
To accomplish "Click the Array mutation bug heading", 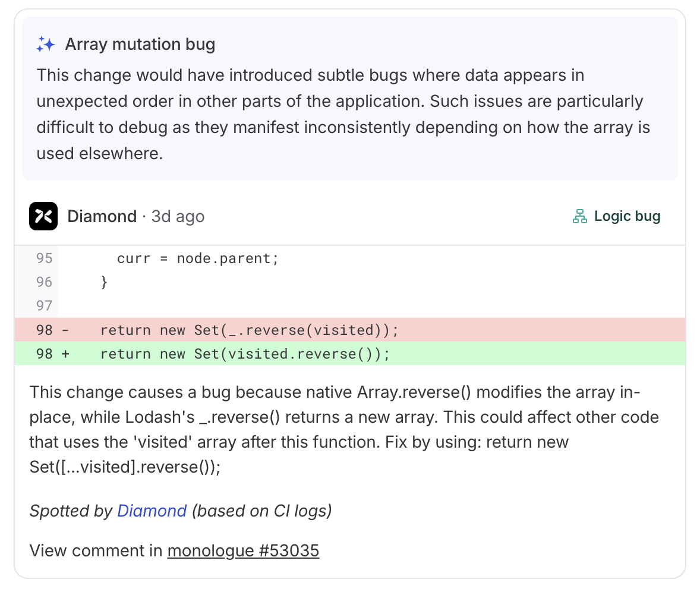I will [140, 44].
